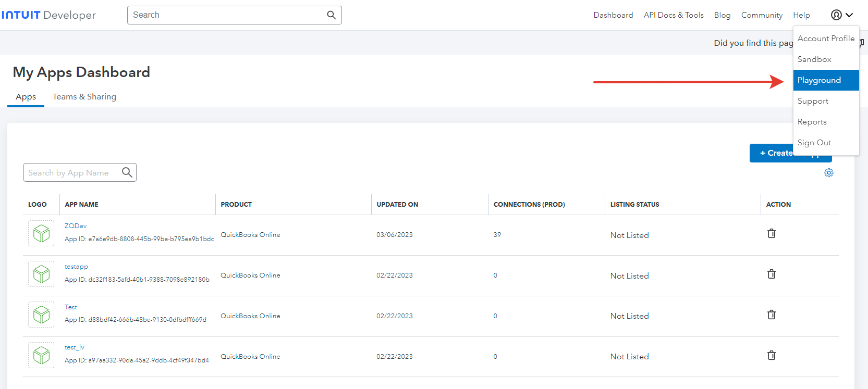Click Not Listed status for testapp
The image size is (868, 389).
pos(630,276)
